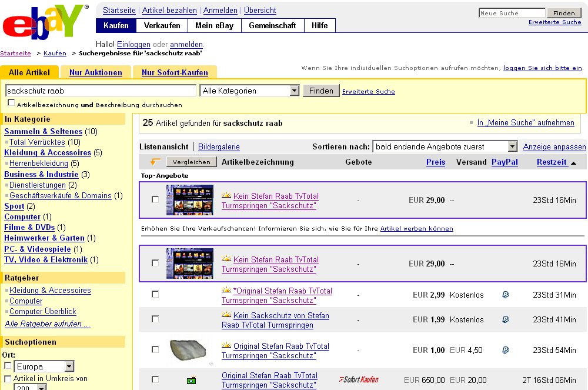
Task: Select the checkbox for the EUR 1,99 listing
Action: pos(155,319)
